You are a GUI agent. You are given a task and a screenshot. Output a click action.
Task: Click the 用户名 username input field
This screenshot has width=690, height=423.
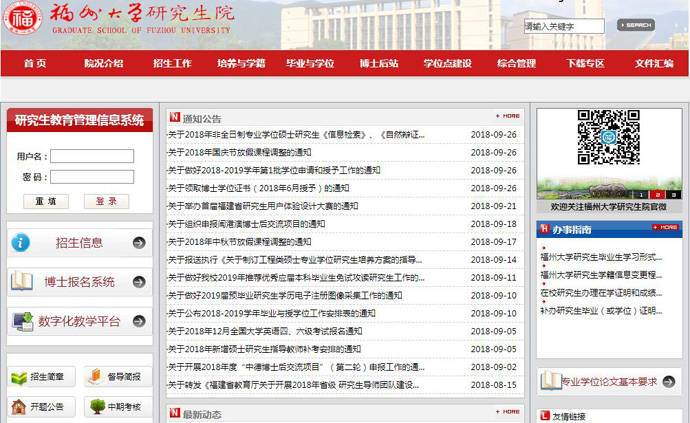[x=92, y=156]
